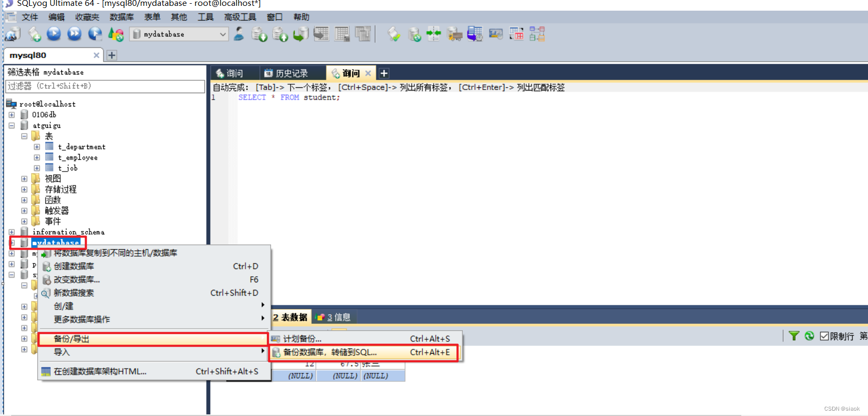Click the first table grid icon beside the database icons

321,34
